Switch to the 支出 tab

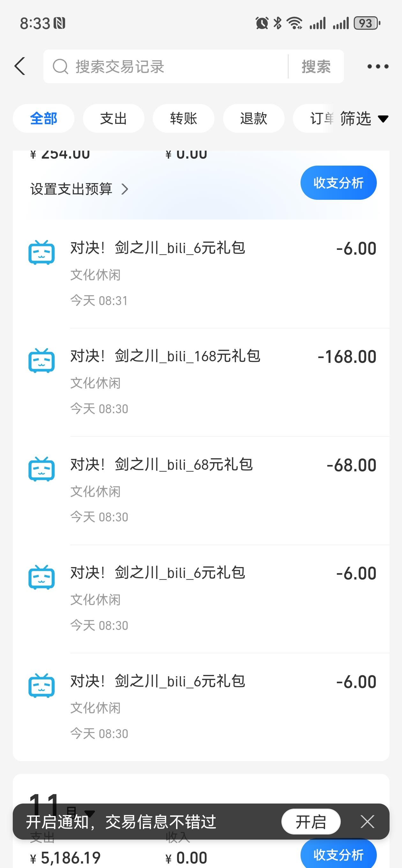point(114,119)
